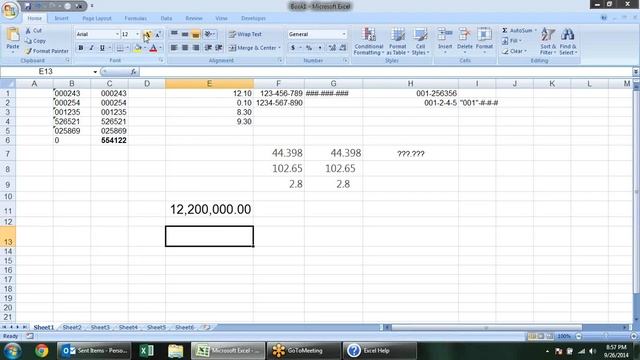Switch to the Formulas tab
The height and width of the screenshot is (360, 640).
[x=136, y=18]
